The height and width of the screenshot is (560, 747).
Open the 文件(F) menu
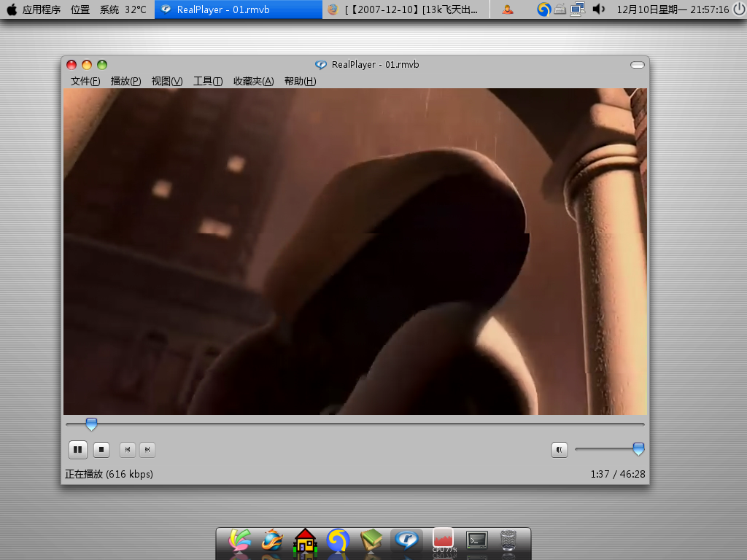point(85,82)
